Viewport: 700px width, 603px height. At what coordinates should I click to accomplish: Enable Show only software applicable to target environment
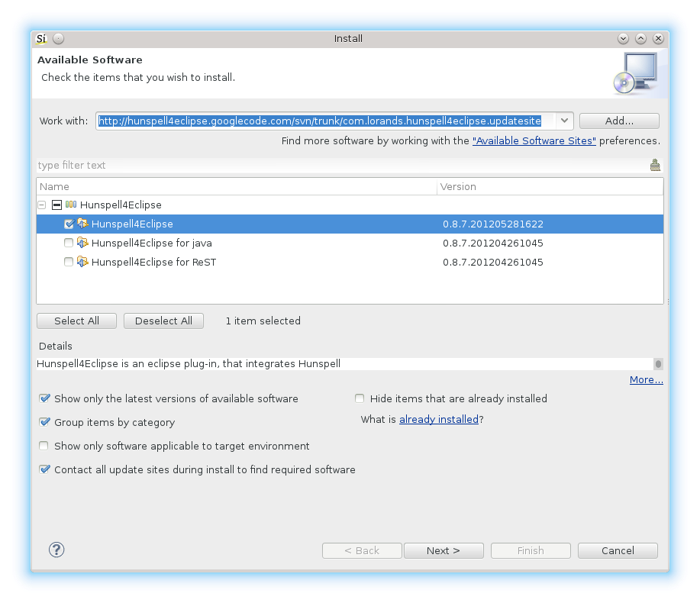(x=44, y=446)
